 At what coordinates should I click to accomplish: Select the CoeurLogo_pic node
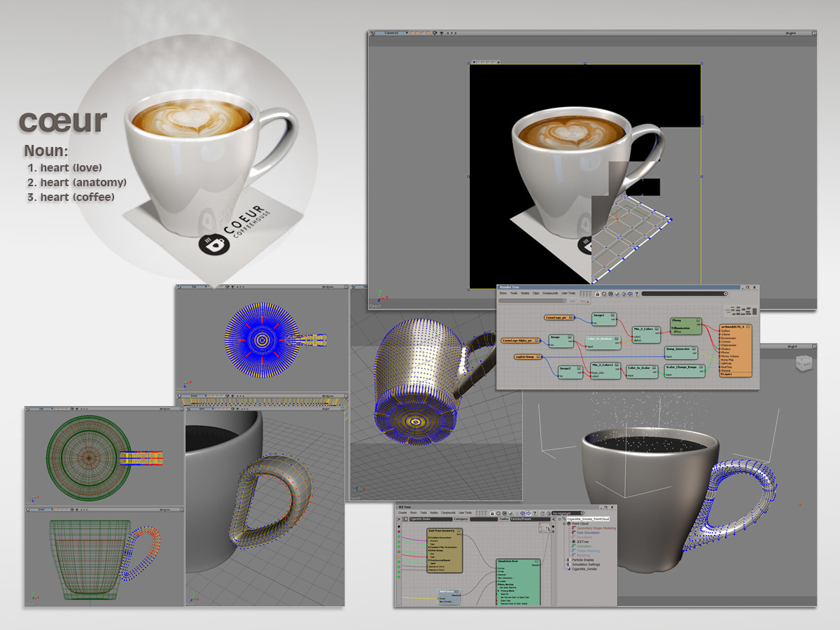[559, 317]
